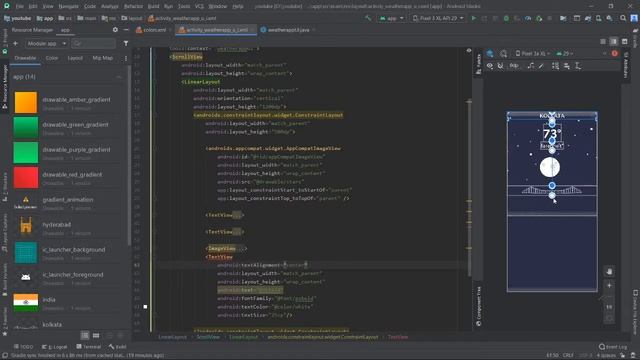Open the Build tool window
The height and width of the screenshot is (360, 640).
click(117, 347)
